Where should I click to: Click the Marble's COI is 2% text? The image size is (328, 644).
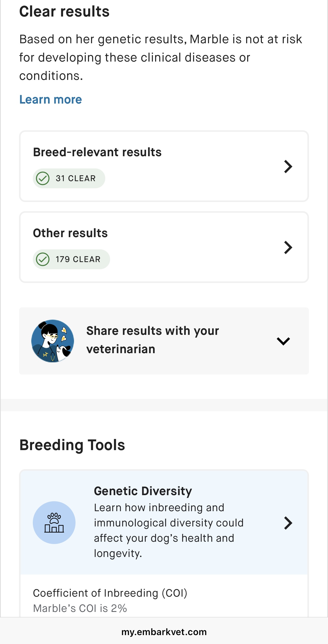80,608
